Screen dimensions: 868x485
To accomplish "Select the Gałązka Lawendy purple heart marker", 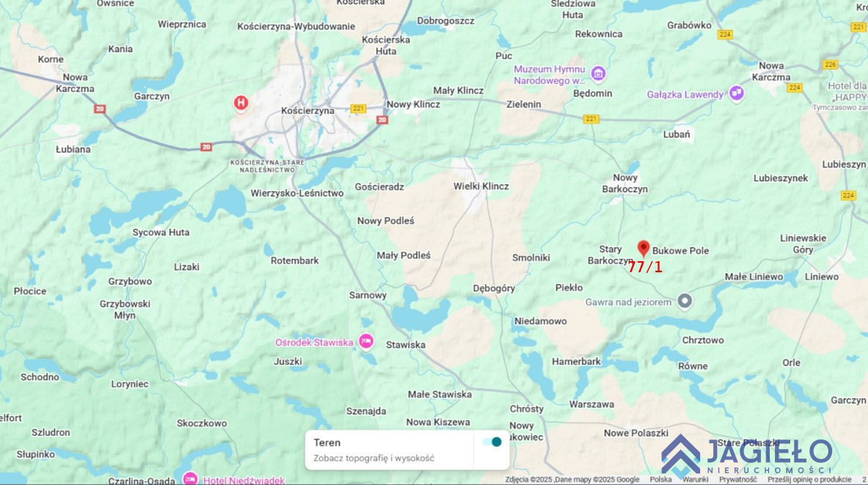I will (x=736, y=93).
